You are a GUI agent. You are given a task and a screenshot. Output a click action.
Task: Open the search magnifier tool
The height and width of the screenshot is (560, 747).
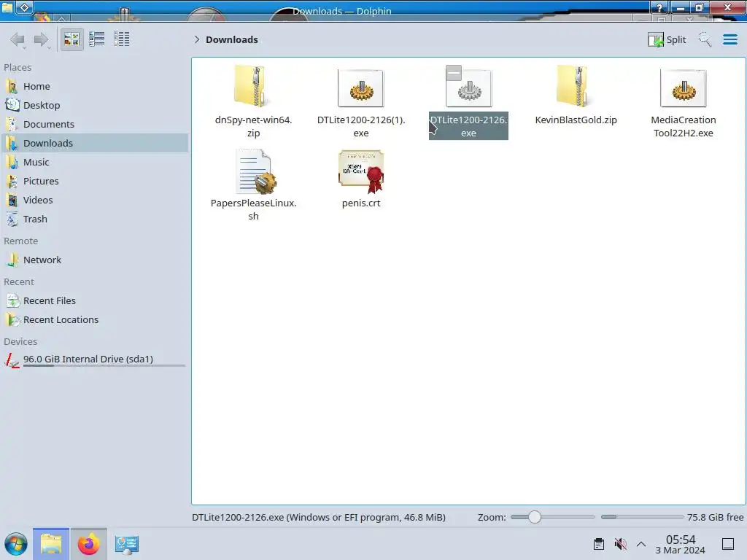705,39
